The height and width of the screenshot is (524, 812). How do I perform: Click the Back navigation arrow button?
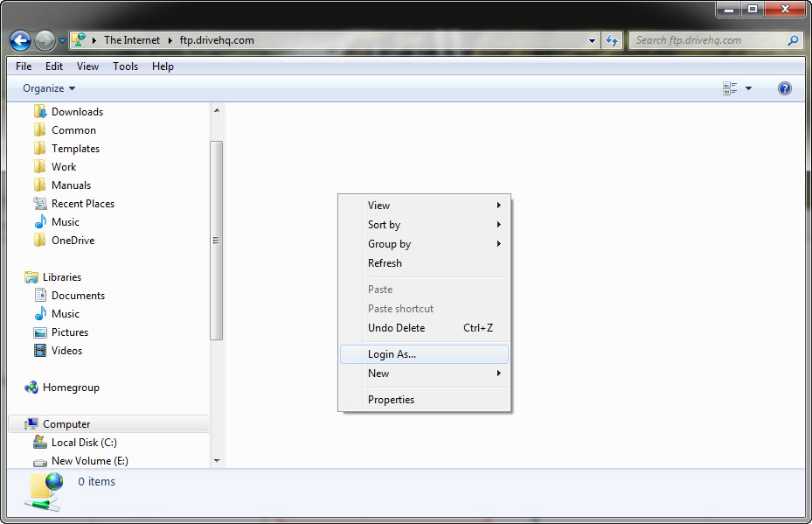21,40
